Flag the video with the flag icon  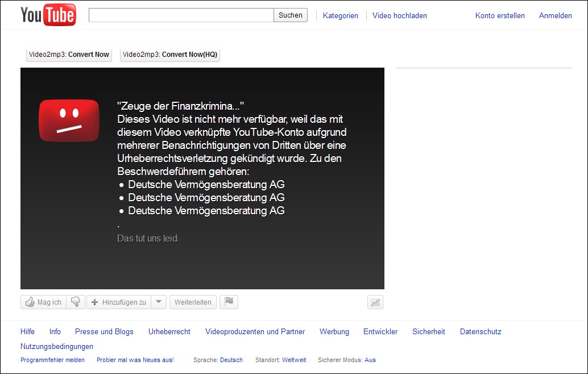coord(229,302)
